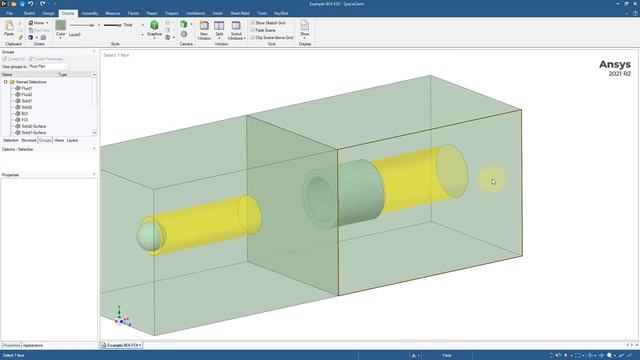This screenshot has height=360, width=640.
Task: Click the Show display icon
Action: click(x=304, y=26)
